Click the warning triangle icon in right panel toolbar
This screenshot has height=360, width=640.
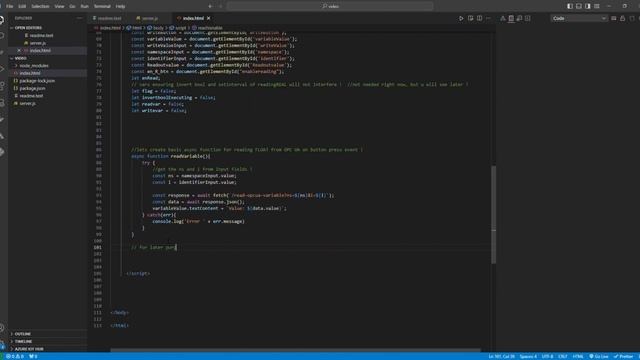pos(503,18)
